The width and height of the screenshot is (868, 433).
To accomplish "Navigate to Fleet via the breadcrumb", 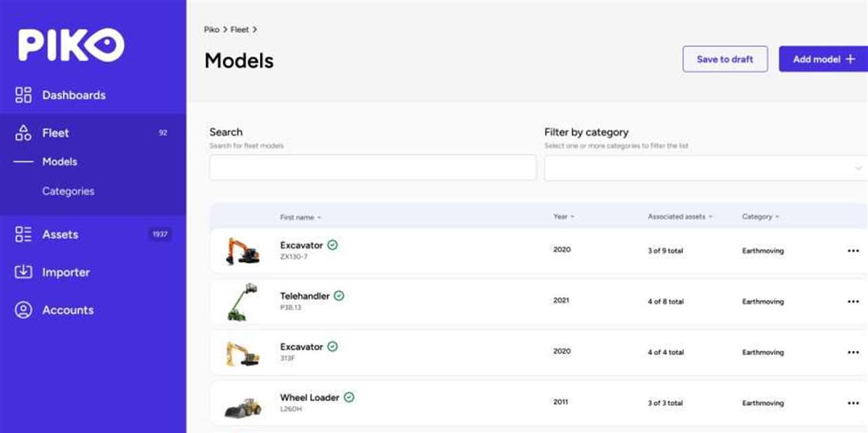I will (238, 29).
